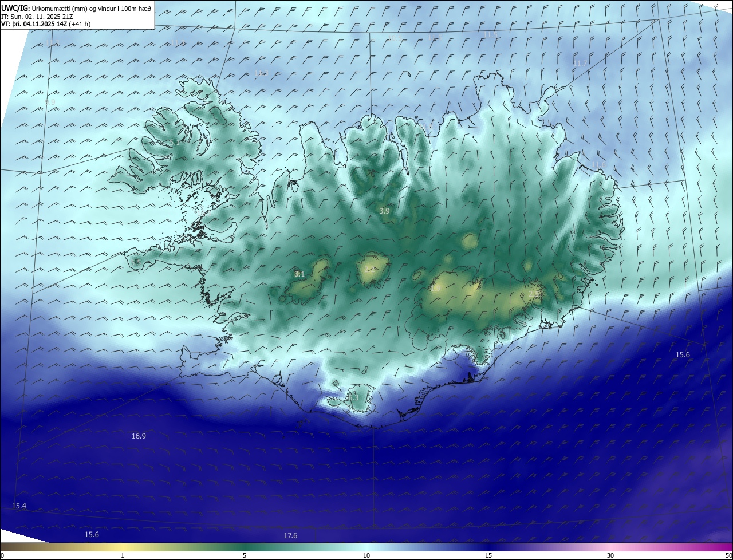Viewport: 733px width, 560px height.
Task: Click the 17.6 value above the color bar
Action: click(290, 536)
